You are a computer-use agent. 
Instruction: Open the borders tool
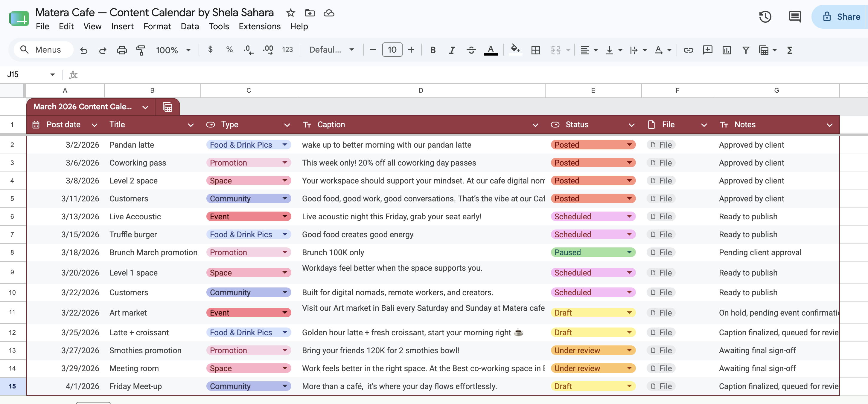(535, 50)
